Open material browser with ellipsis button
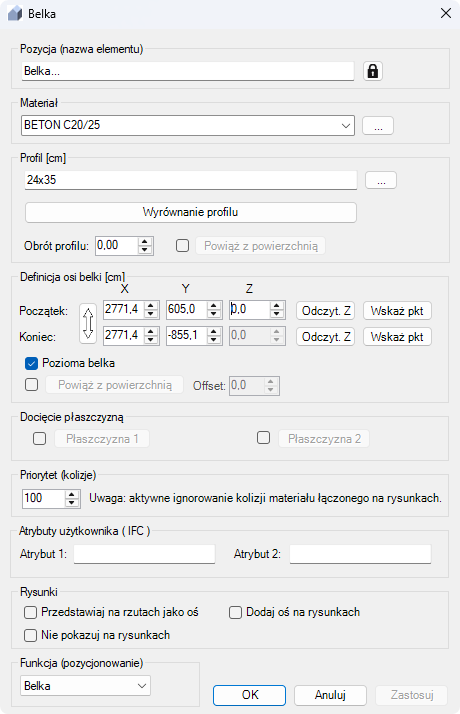460x714 pixels. (x=378, y=126)
